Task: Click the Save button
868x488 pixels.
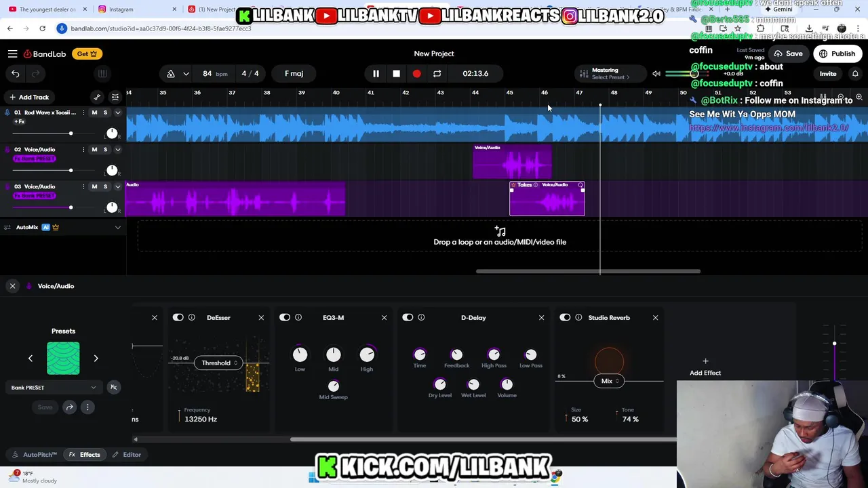Action: point(789,54)
